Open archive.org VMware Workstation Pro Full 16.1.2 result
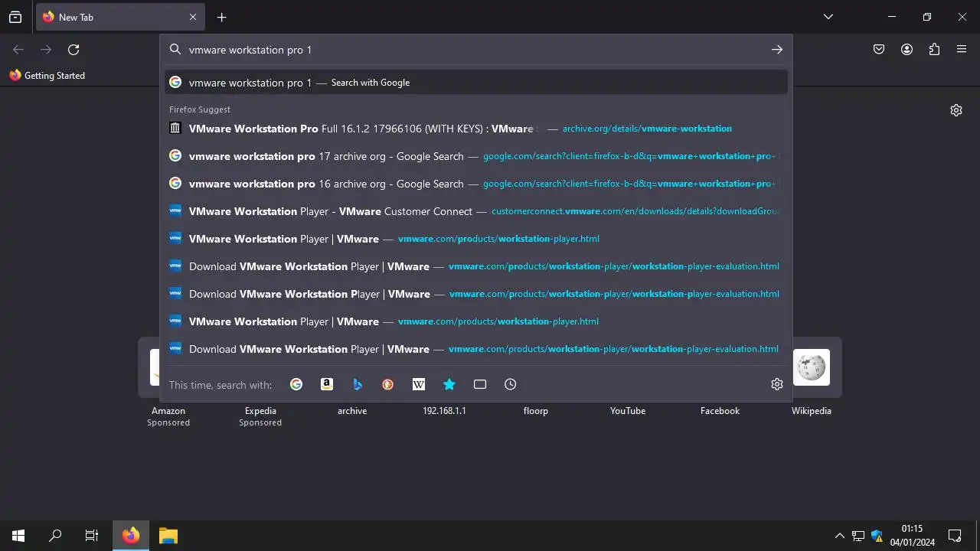 coord(476,129)
